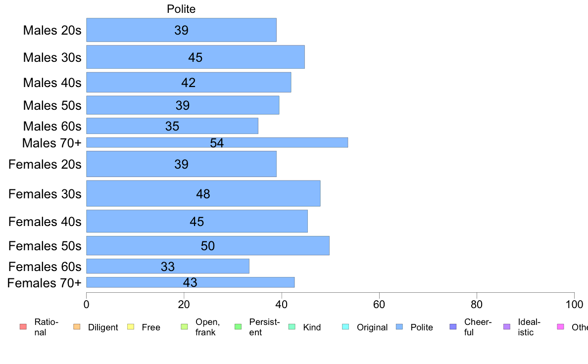Select the cyan Original legend swatch
This screenshot has height=364, width=588.
[346, 326]
